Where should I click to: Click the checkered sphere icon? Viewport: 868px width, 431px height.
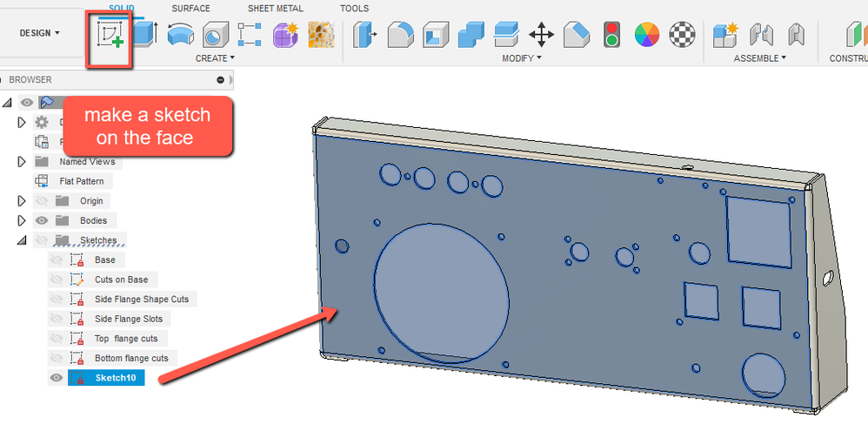pyautogui.click(x=682, y=34)
